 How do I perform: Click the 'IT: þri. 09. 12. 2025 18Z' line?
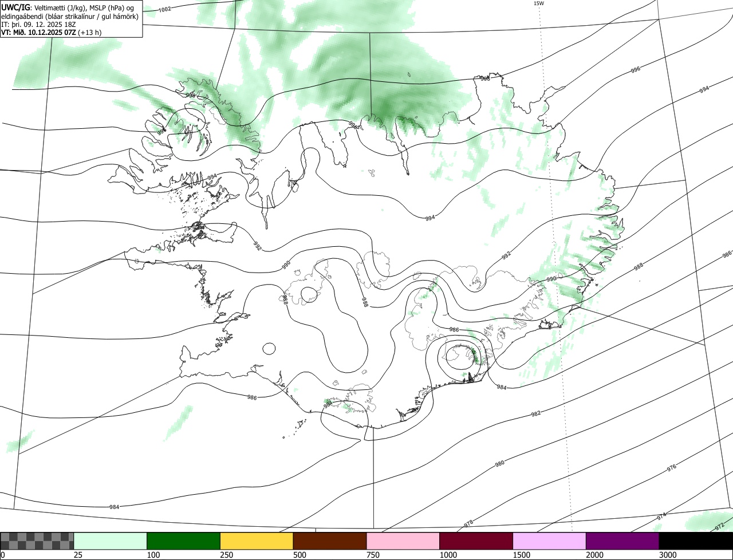click(38, 25)
